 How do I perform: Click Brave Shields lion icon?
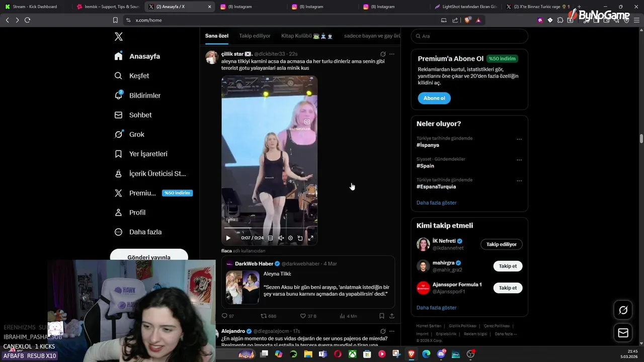click(467, 20)
